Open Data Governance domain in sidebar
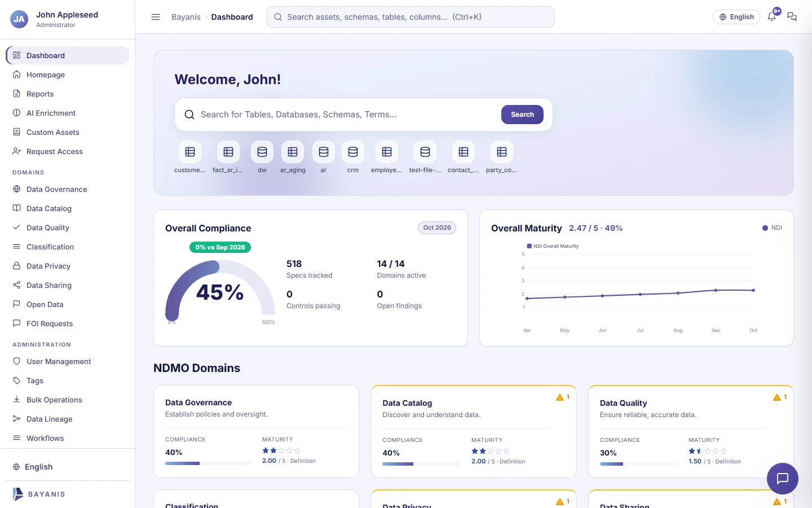Screen dimensions: 812x508 pos(68,189)
